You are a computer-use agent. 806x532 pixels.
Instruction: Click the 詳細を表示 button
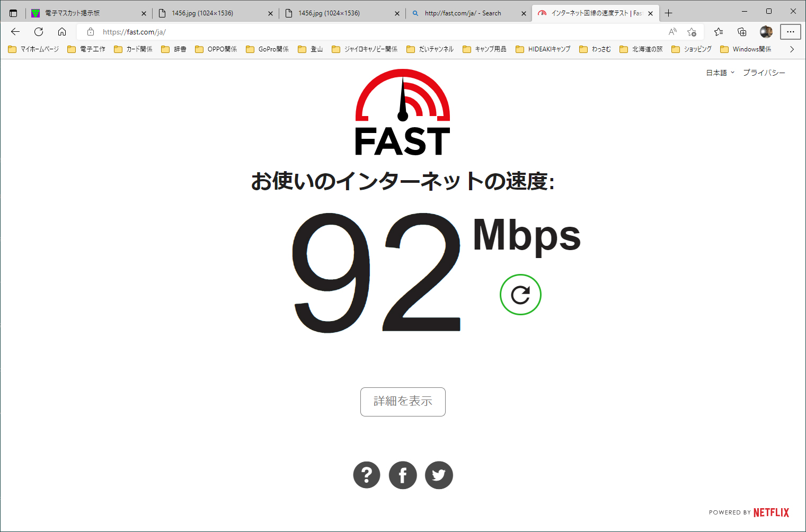pyautogui.click(x=403, y=402)
